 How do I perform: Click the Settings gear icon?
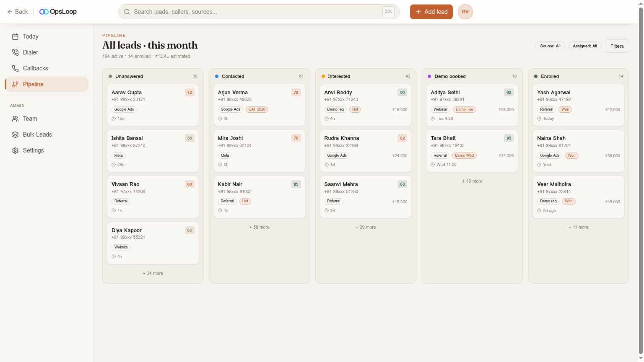click(15, 150)
